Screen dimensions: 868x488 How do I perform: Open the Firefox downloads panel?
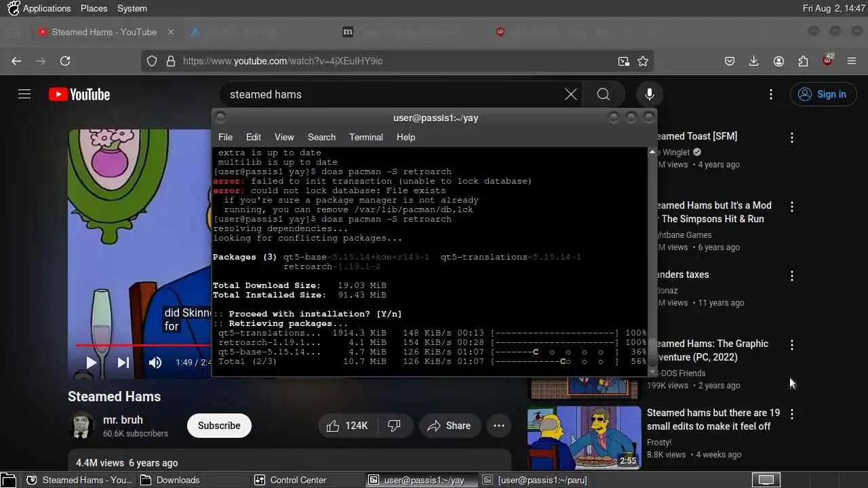pos(753,61)
